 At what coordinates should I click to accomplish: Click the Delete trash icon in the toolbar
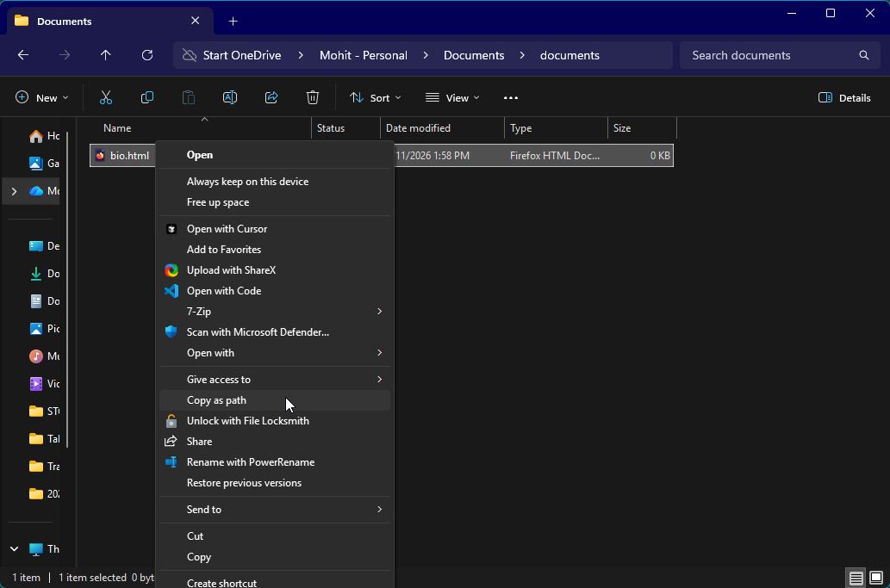313,97
